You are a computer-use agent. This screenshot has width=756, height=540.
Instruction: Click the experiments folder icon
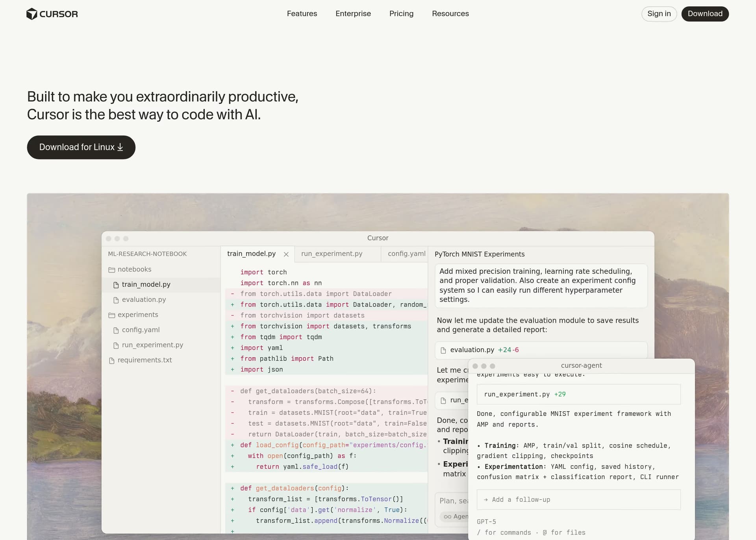(x=111, y=315)
